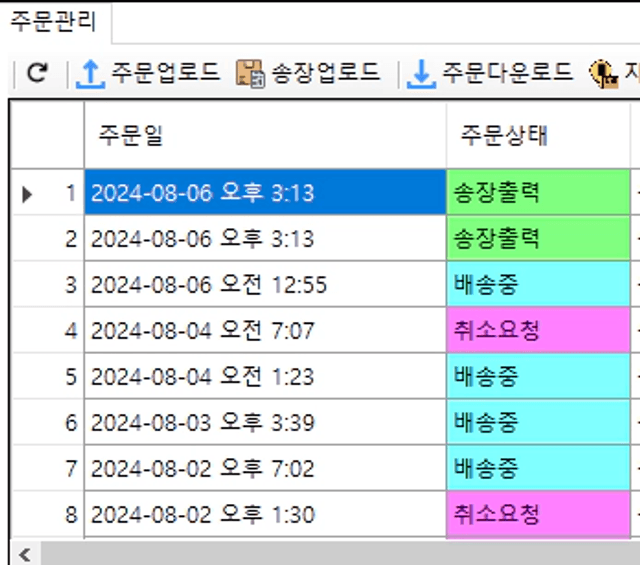The image size is (640, 565).
Task: Click 취소요청 status in row 8
Action: (538, 514)
